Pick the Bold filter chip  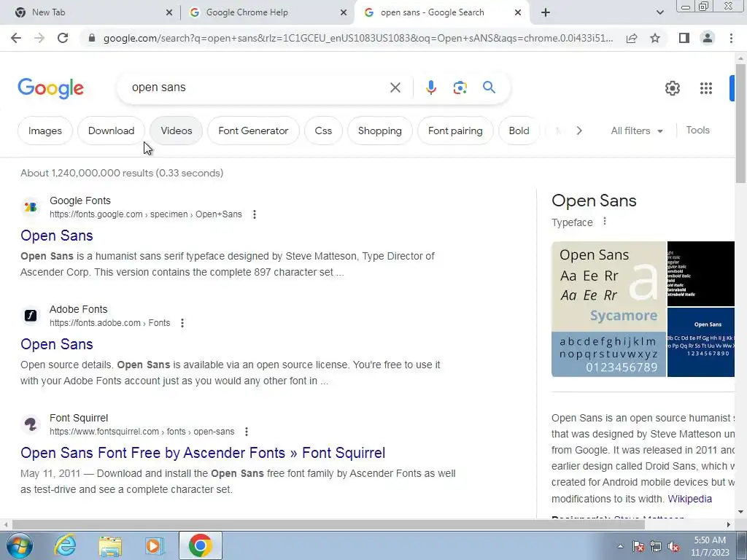coord(519,131)
